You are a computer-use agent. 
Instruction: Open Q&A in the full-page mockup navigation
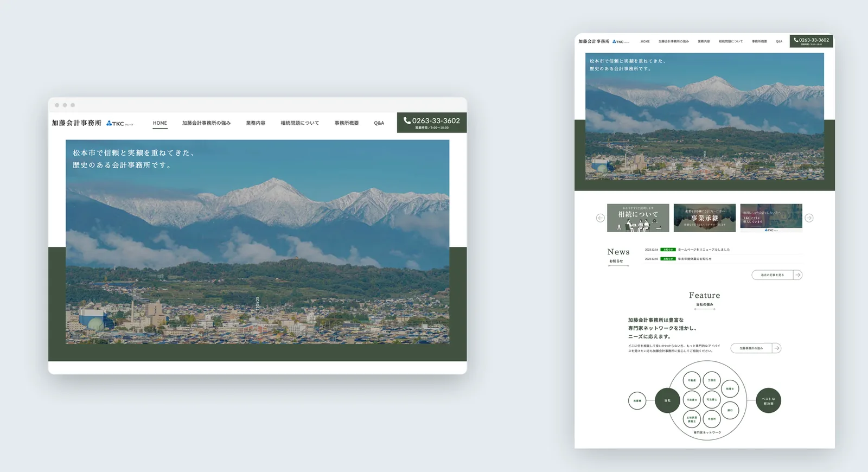(779, 41)
